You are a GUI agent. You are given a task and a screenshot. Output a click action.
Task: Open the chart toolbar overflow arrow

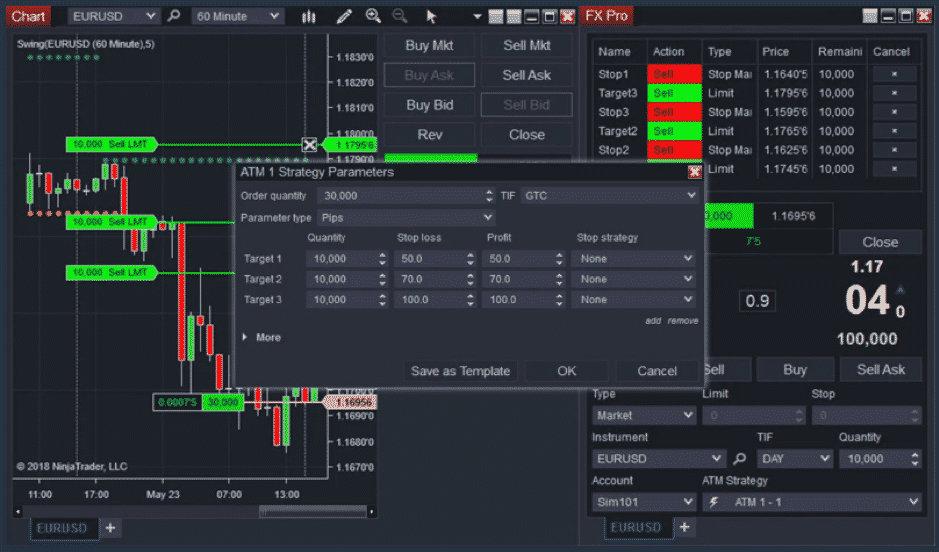477,16
